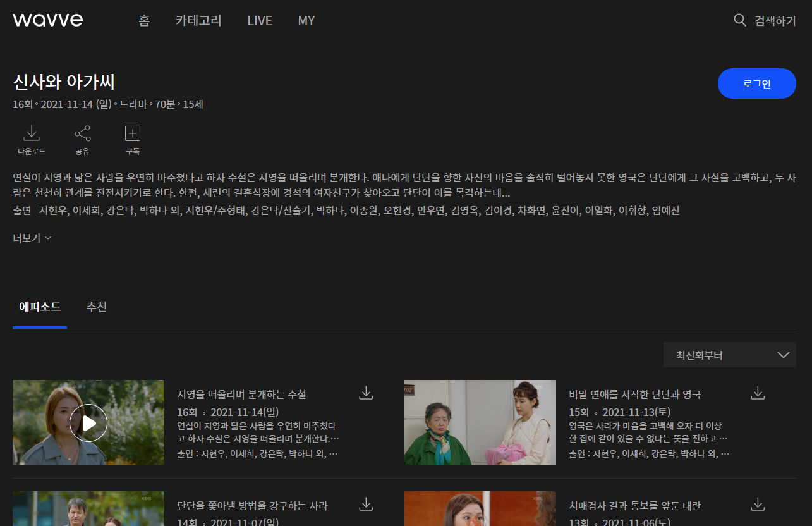This screenshot has width=812, height=526.
Task: Download episode 13회 via its download icon
Action: [758, 504]
